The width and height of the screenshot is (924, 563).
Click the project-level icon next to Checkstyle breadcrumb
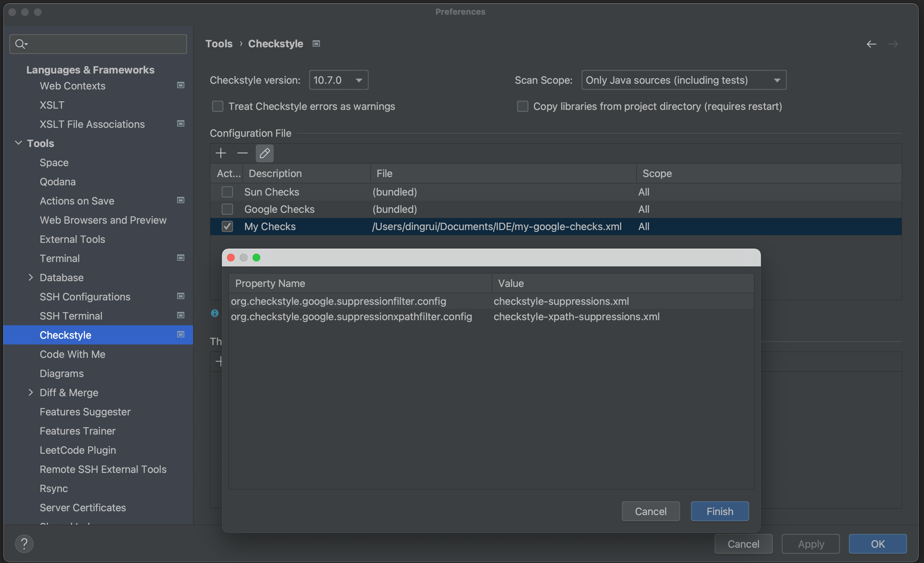point(316,44)
